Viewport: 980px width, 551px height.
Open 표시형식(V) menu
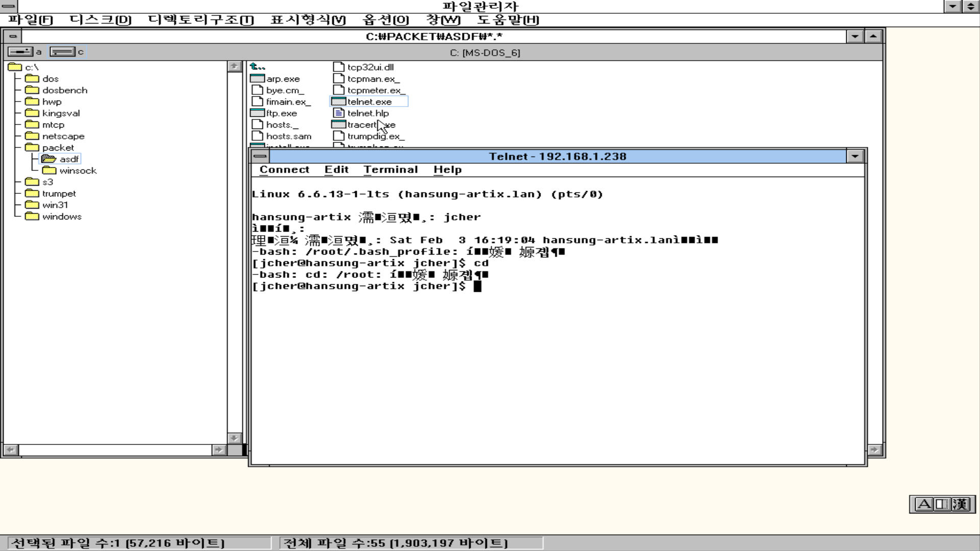tap(308, 20)
